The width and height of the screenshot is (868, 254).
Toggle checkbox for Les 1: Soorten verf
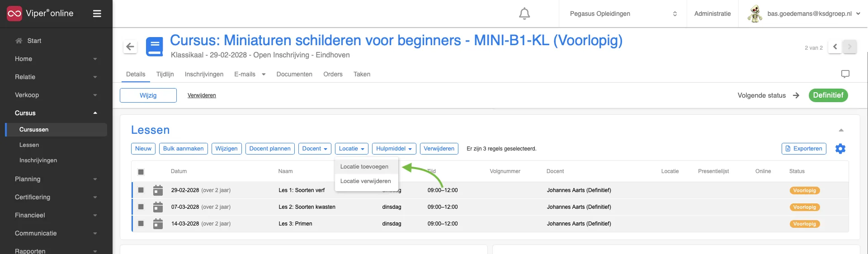(141, 190)
